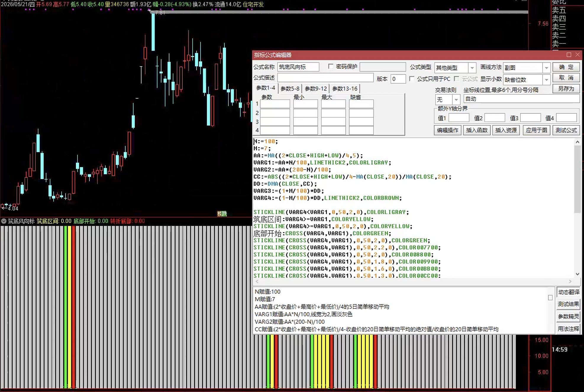Screen dimensions: 584x392
Task: Toggle the small square box beside translation output
Action: click(550, 298)
